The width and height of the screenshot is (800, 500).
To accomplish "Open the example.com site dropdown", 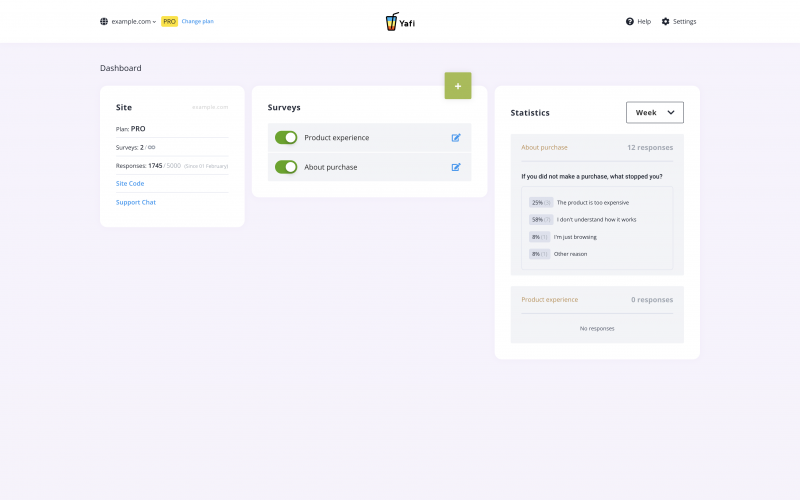I will pos(133,21).
